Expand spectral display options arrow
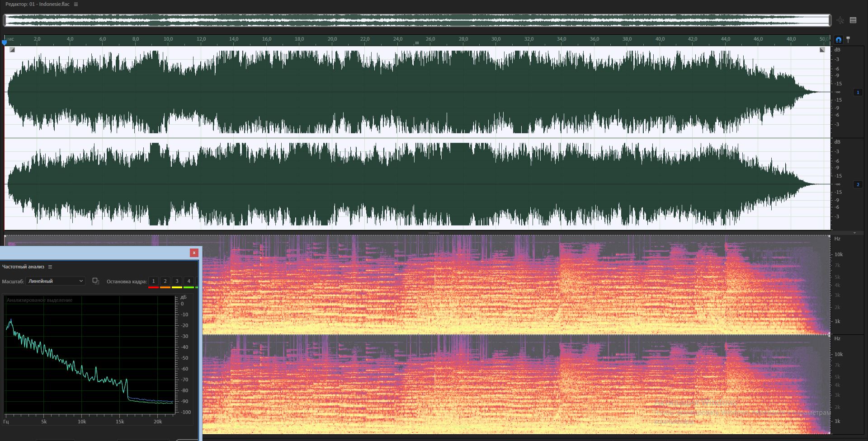This screenshot has height=441, width=868. [854, 233]
